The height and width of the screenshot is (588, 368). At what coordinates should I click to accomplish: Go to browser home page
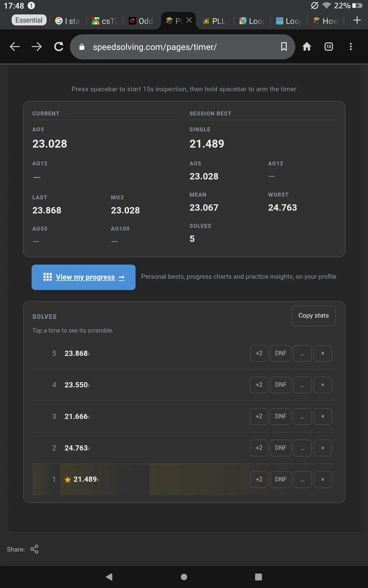click(307, 47)
